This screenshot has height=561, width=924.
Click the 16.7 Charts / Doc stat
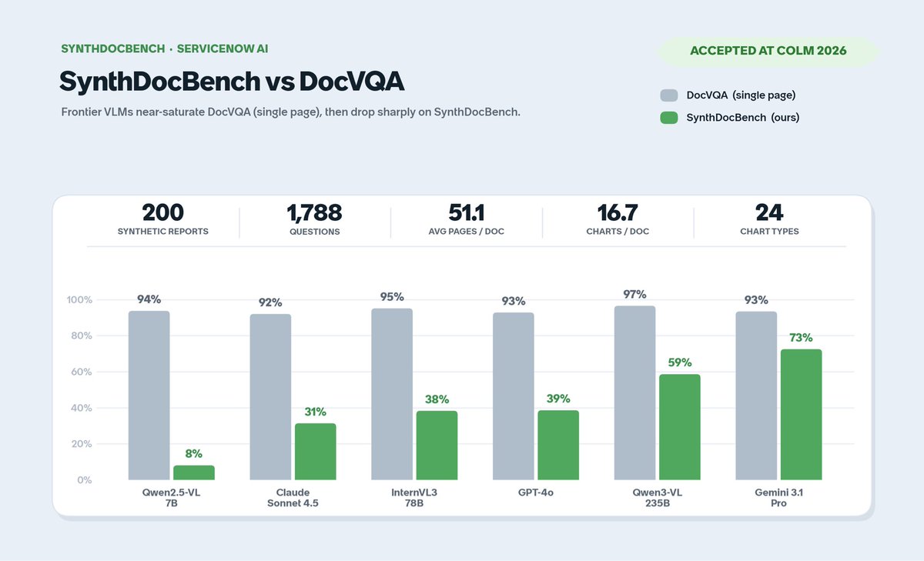click(618, 219)
